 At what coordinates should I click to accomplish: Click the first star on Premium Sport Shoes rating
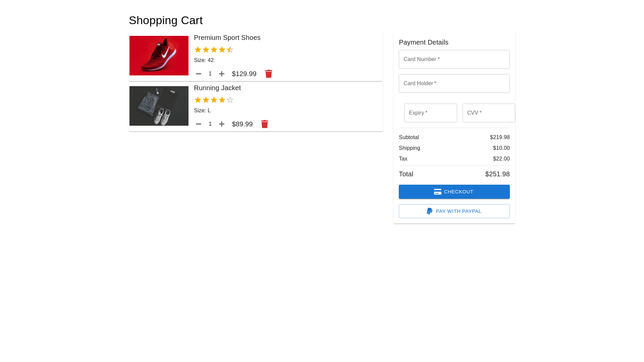[x=198, y=50]
